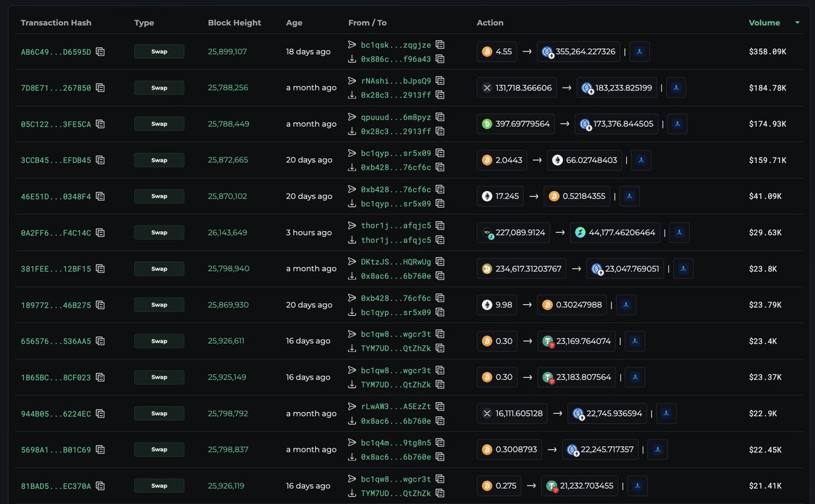Open transaction 0A2FF6...F4C14C
This screenshot has width=815, height=504.
(56, 232)
